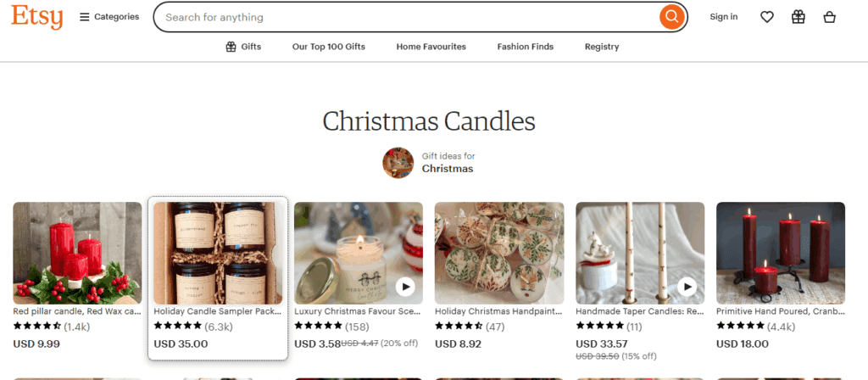Click the orange search magnifier button
Screen dimensions: 868x380
672,17
